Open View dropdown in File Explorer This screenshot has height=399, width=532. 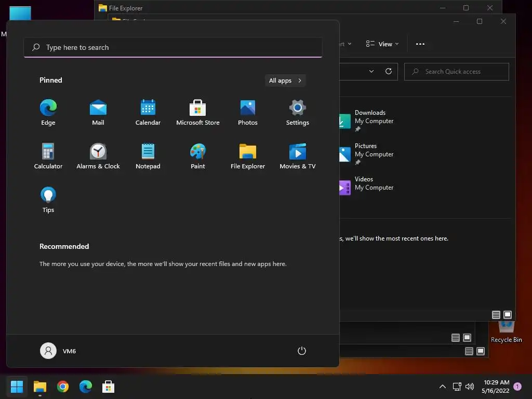click(382, 44)
